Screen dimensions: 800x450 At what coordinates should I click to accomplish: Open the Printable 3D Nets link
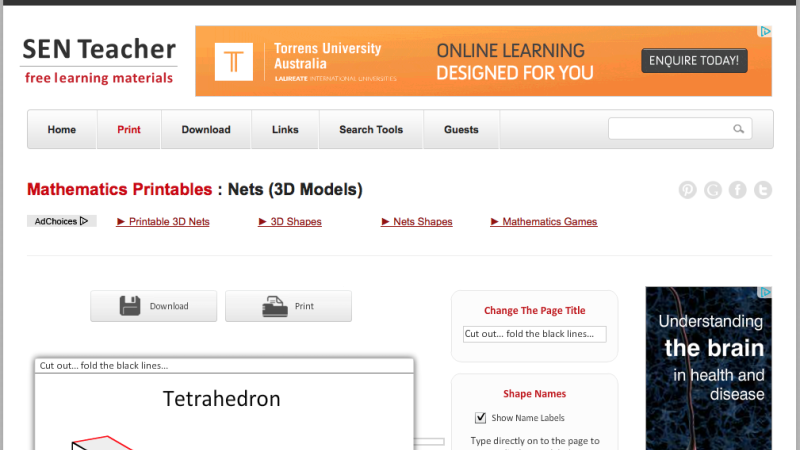coord(163,221)
